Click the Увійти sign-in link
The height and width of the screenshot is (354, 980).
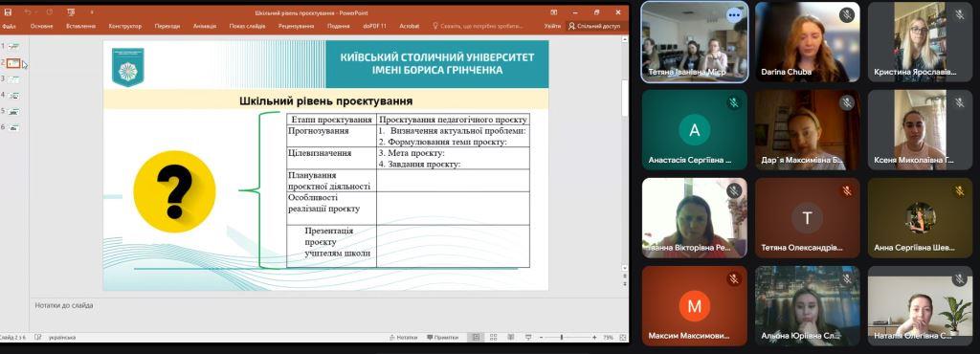tap(552, 26)
